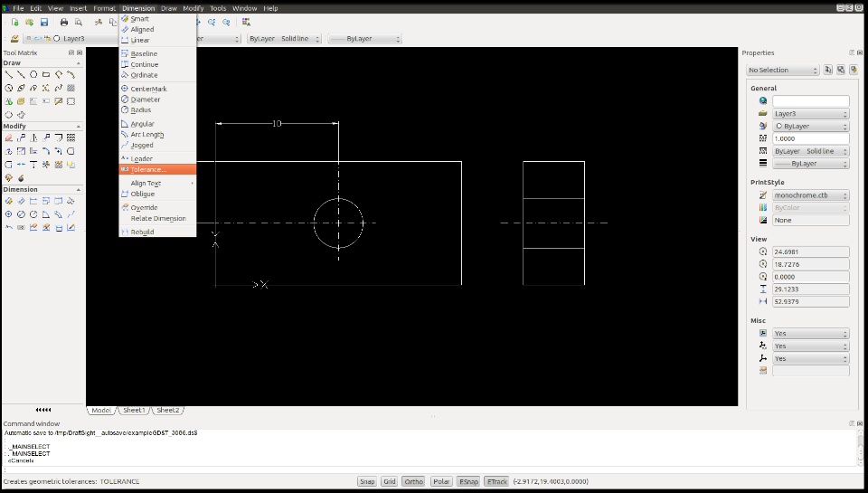Screen dimensions: 868x493
Task: Collapse the Dimension section of Tool Matrix
Action: pyautogui.click(x=78, y=189)
